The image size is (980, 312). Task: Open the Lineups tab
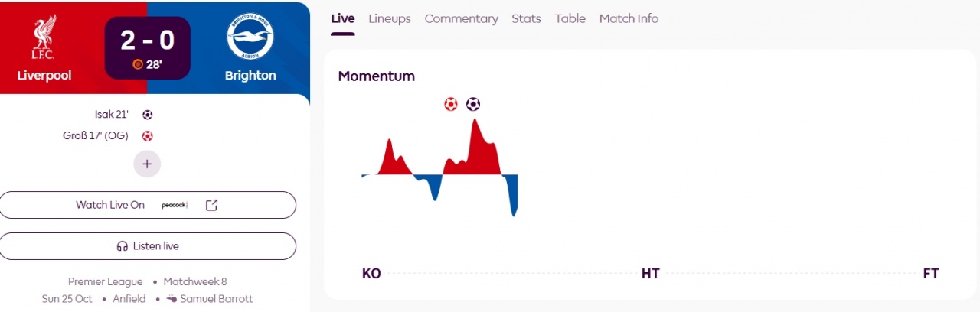coord(389,18)
